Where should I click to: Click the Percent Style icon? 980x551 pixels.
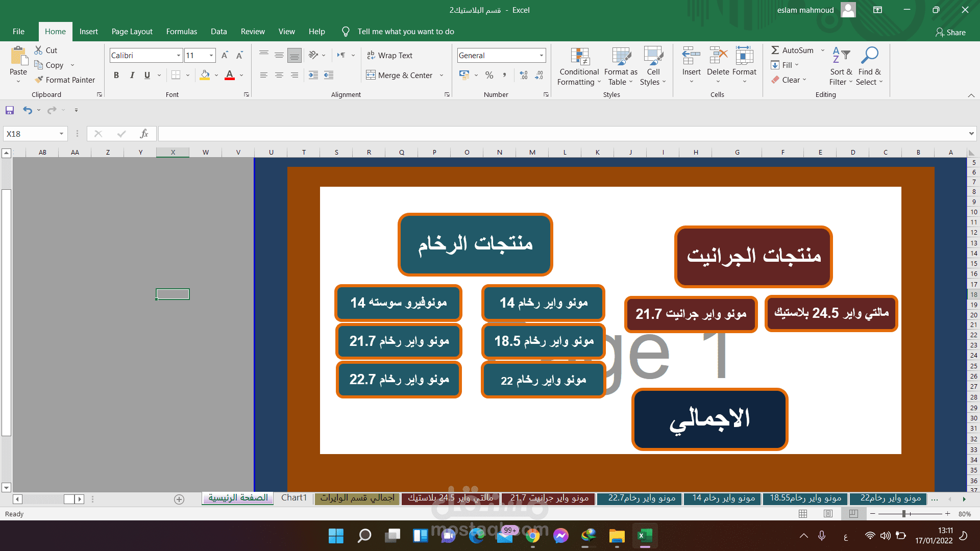point(489,75)
